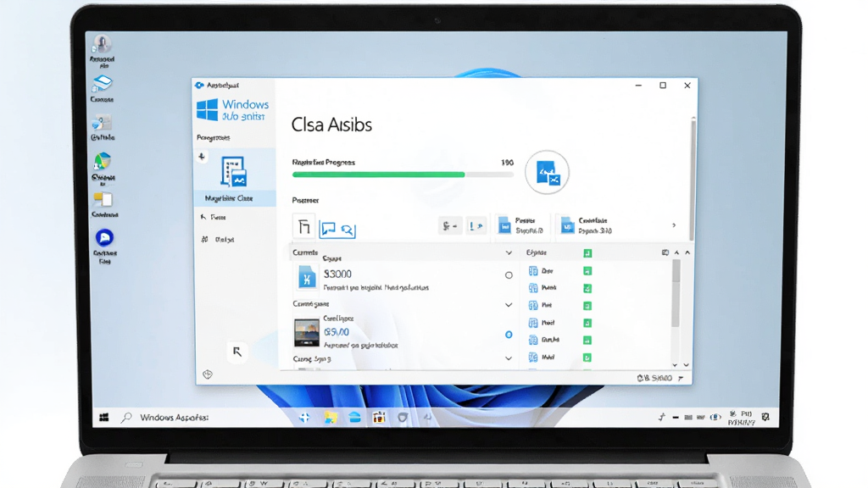Click the blue file icon on the Ceerlate card

coord(567,225)
